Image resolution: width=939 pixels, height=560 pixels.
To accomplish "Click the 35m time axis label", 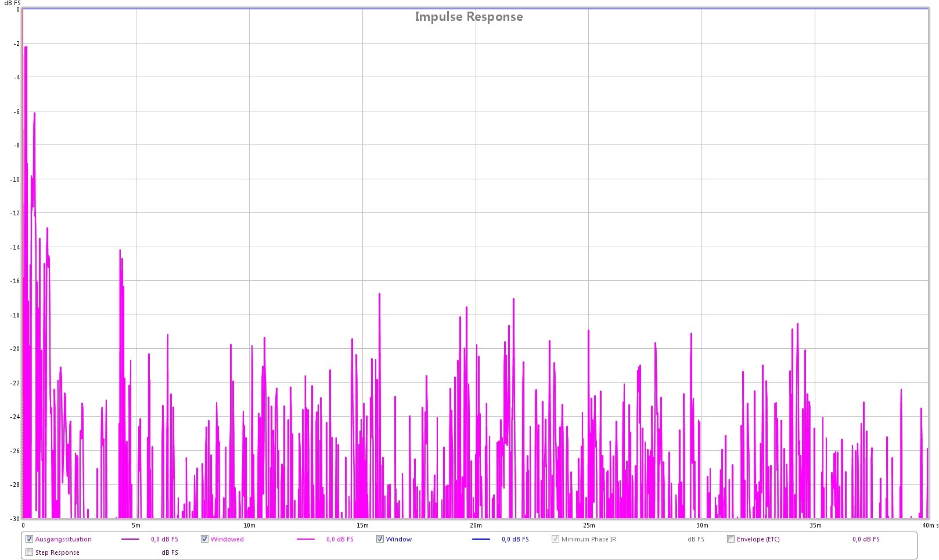I will pyautogui.click(x=815, y=525).
